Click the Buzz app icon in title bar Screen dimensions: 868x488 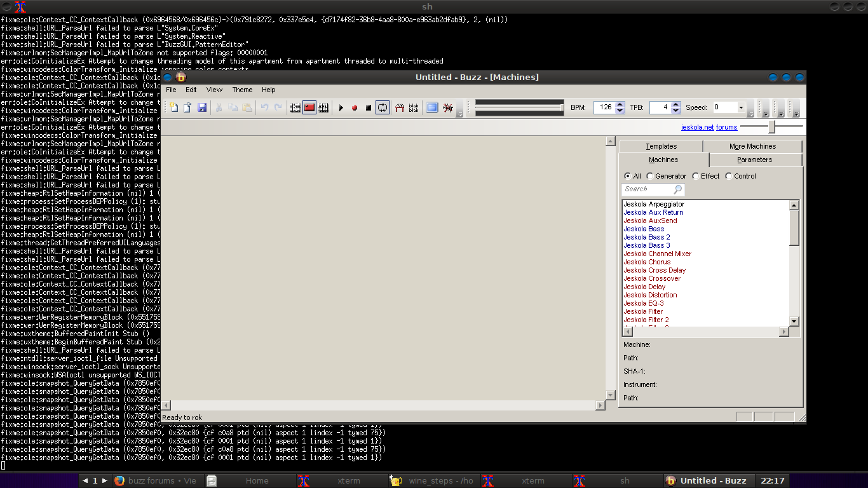[x=180, y=77]
